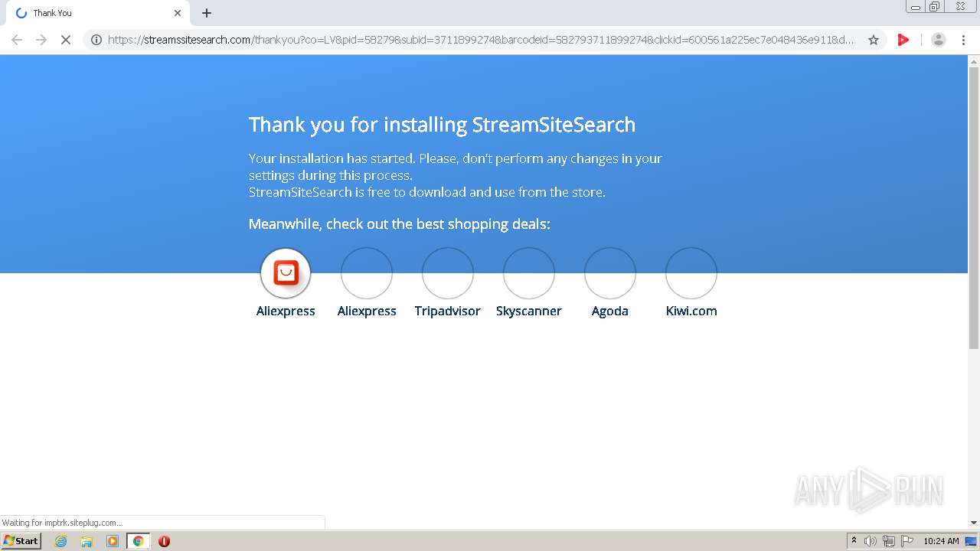Open a new tab with the plus button
The width and height of the screenshot is (980, 551).
(207, 13)
